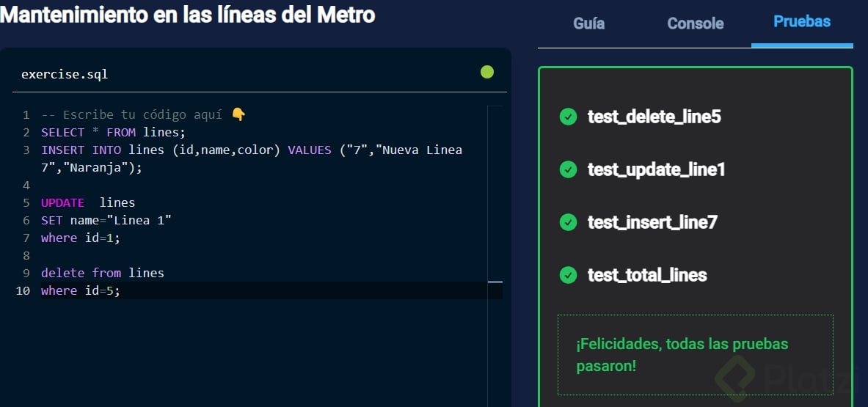The image size is (868, 407).
Task: Switch to the Guía tab
Action: click(x=588, y=23)
